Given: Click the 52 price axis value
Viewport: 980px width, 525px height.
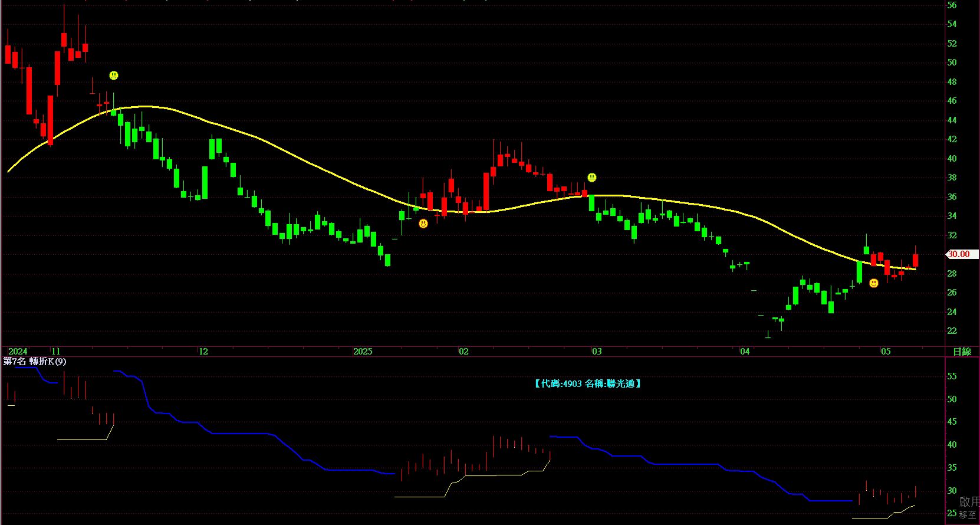Looking at the screenshot, I should [x=952, y=44].
